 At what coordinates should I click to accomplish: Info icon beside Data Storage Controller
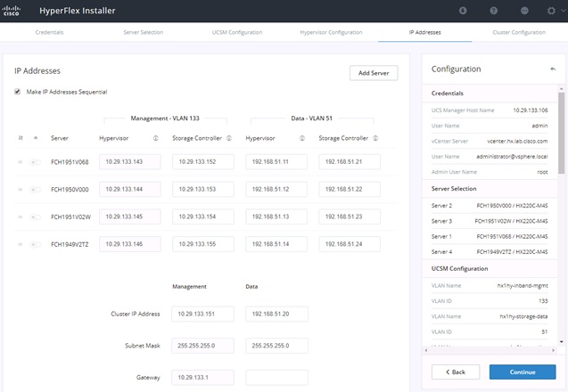point(375,138)
